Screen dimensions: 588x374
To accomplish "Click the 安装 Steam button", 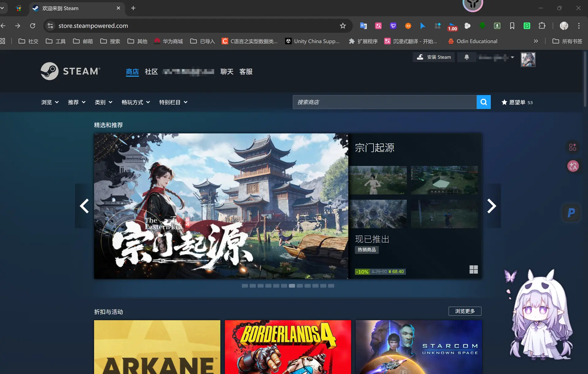I will [434, 57].
